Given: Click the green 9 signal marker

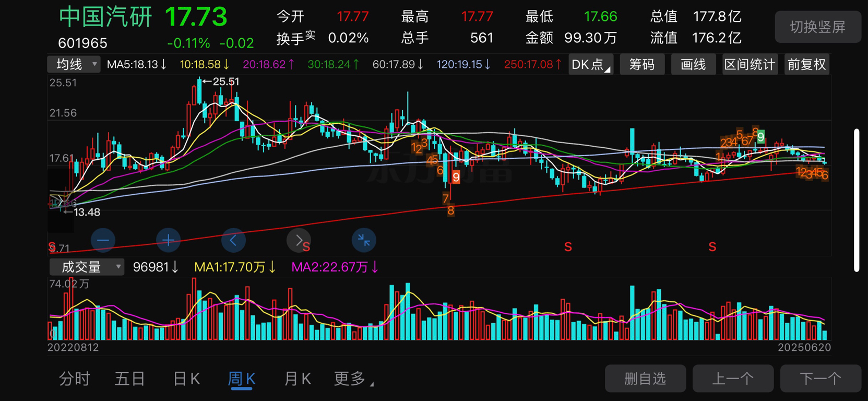Looking at the screenshot, I should click(x=761, y=137).
